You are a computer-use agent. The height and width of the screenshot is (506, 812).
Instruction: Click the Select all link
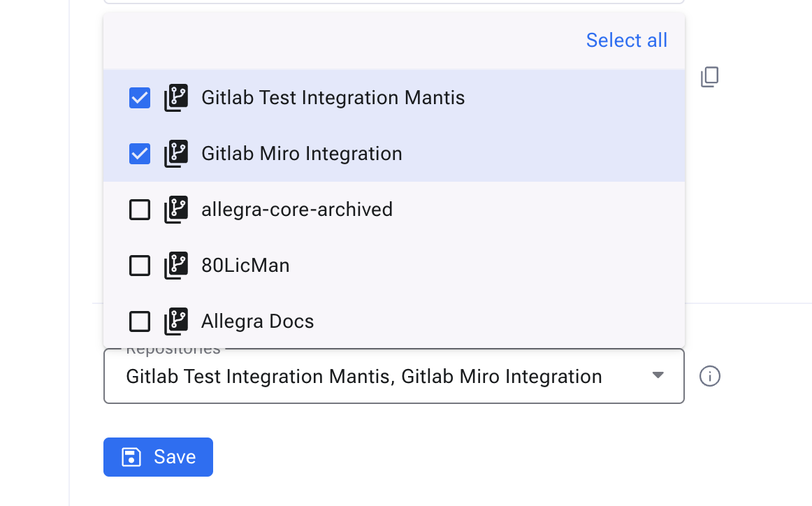tap(626, 40)
